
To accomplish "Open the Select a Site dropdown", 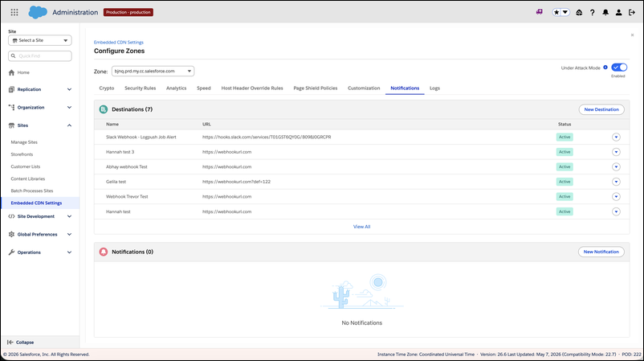I will (40, 40).
